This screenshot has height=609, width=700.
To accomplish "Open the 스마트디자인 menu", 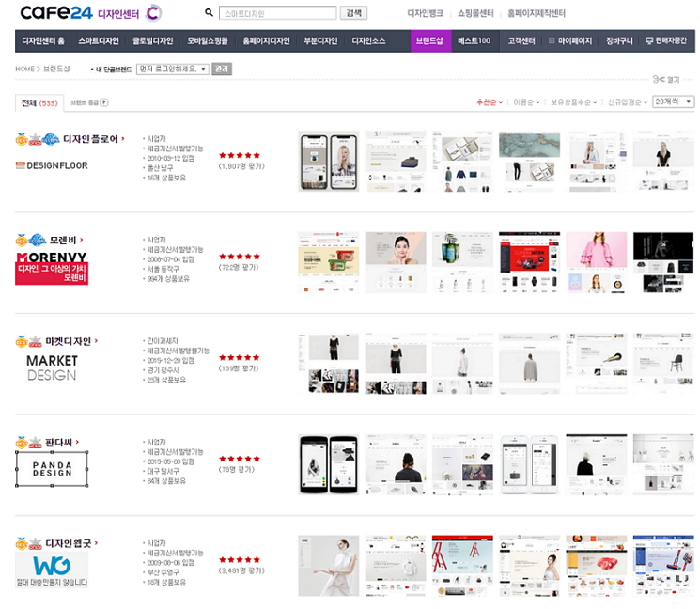I will (x=99, y=41).
